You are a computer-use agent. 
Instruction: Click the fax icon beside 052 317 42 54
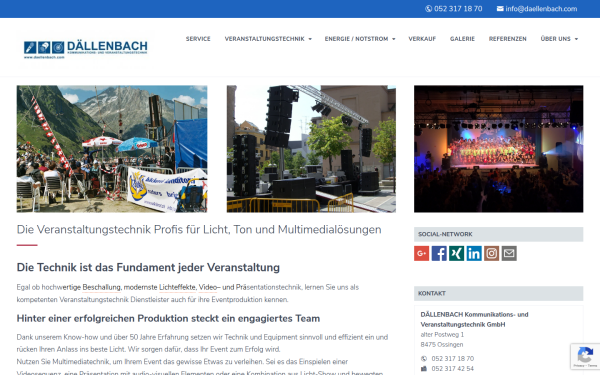[424, 368]
